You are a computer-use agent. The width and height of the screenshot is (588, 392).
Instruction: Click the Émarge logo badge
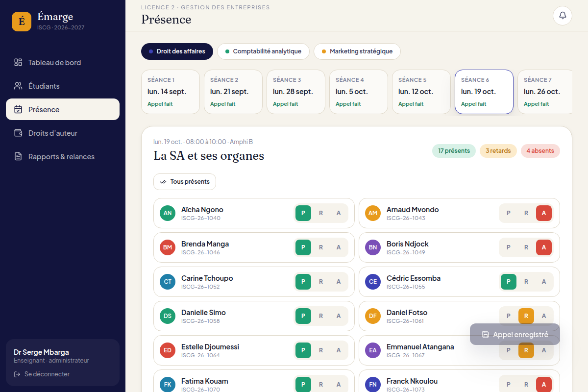[22, 22]
